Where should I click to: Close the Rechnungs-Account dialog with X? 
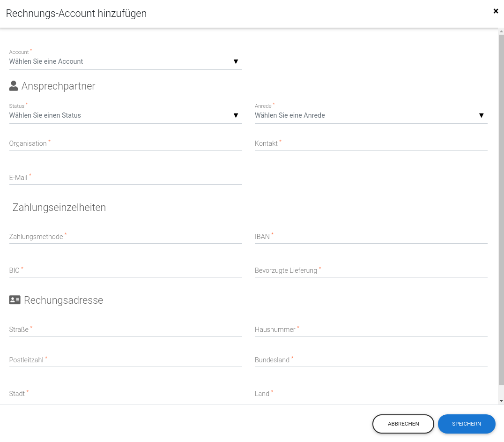[496, 11]
